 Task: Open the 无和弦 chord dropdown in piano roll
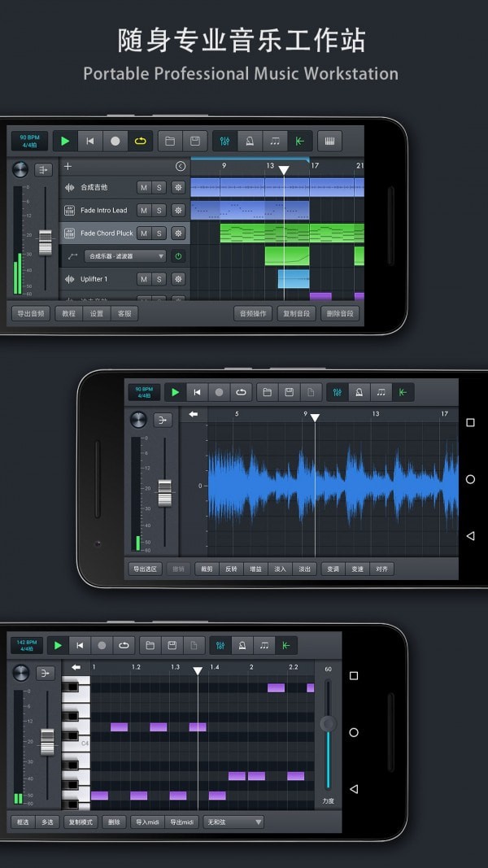tap(233, 822)
